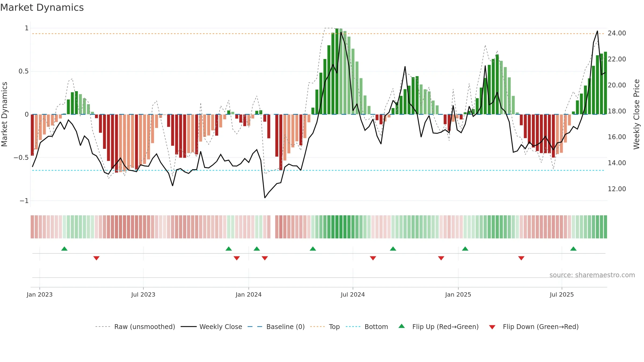Click the Jul 2025 axis label
Screen dimensions: 644x362
pos(562,294)
